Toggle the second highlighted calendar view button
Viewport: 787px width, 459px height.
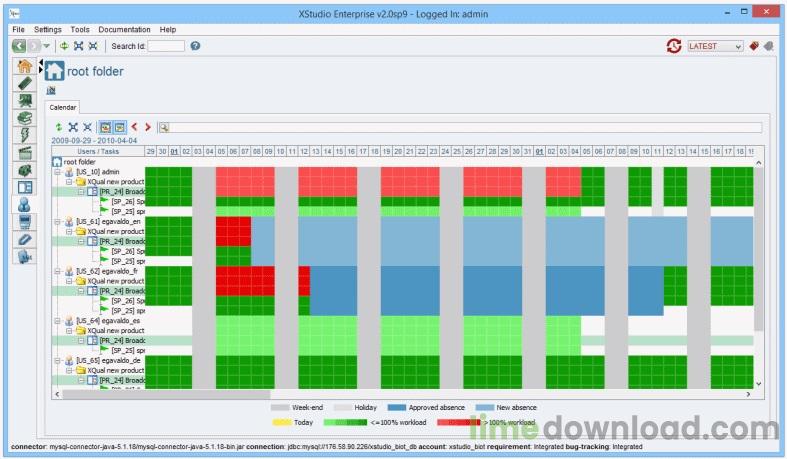click(119, 127)
